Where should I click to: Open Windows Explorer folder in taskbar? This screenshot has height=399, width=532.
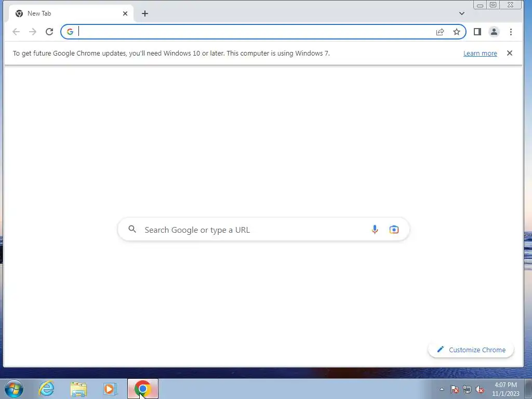(78, 389)
